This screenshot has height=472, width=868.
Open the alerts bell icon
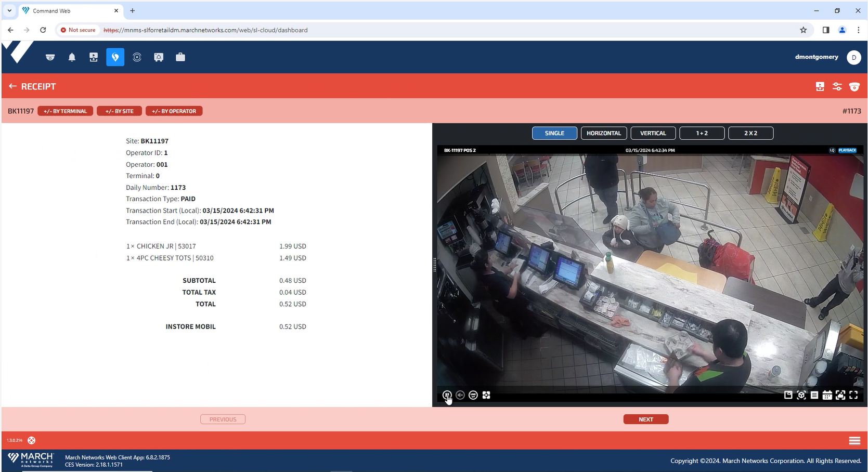[x=72, y=57]
